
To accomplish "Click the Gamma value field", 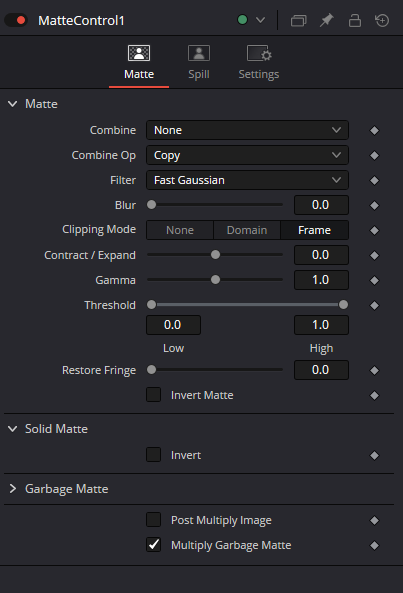I will click(321, 280).
